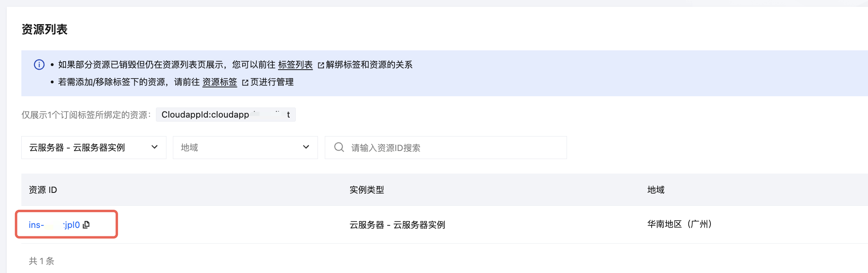Expand the 地域 region filter dropdown
Screen dimensions: 868x273
[245, 148]
